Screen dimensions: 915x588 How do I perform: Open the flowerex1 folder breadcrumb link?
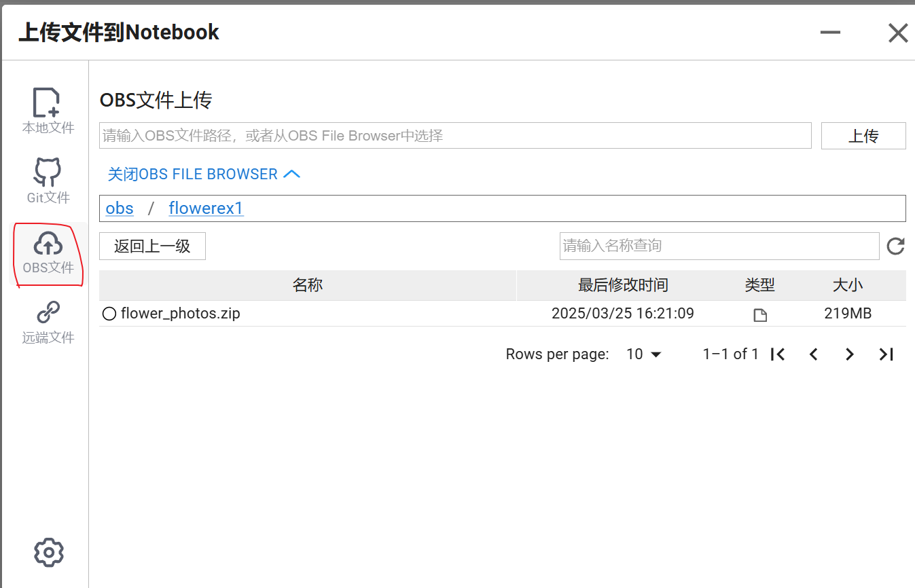coord(206,208)
